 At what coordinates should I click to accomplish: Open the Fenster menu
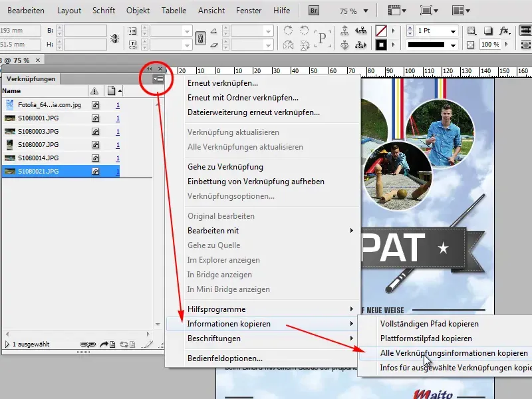[x=249, y=10]
